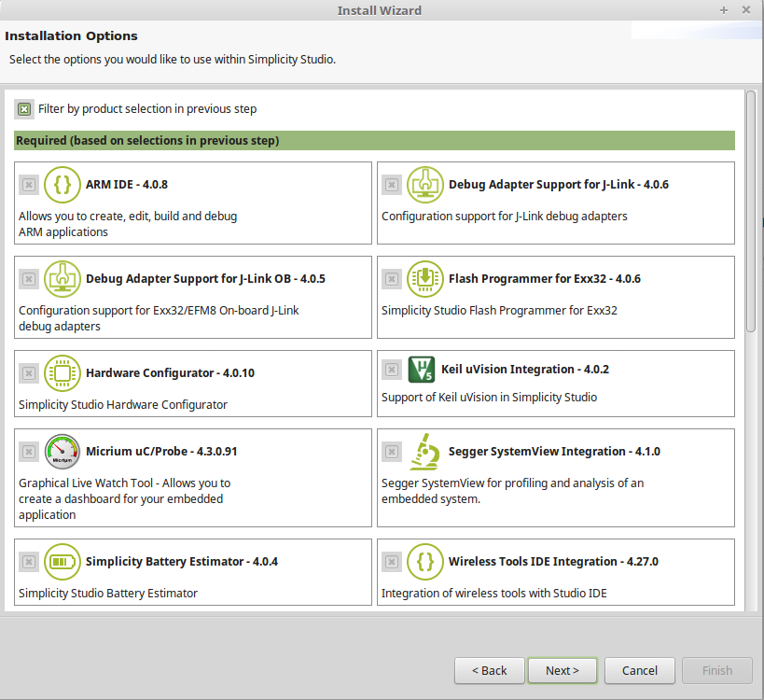764x700 pixels.
Task: Select the Debug Adapter Support for J-Link icon
Action: 425,185
